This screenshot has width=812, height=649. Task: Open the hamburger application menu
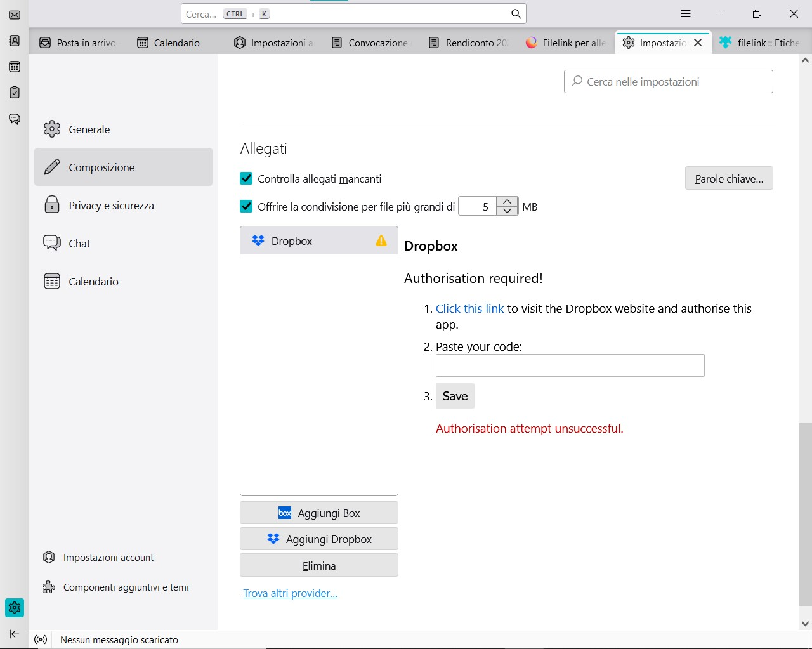point(686,13)
